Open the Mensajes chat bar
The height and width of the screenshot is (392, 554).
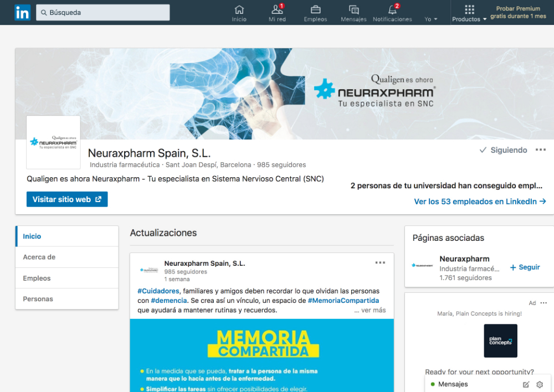coord(488,384)
